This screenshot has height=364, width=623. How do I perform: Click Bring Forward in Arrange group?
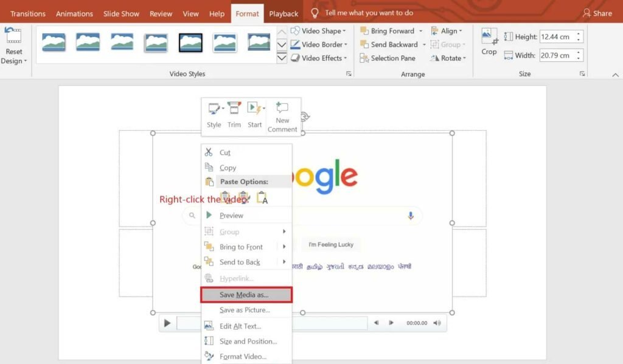388,31
